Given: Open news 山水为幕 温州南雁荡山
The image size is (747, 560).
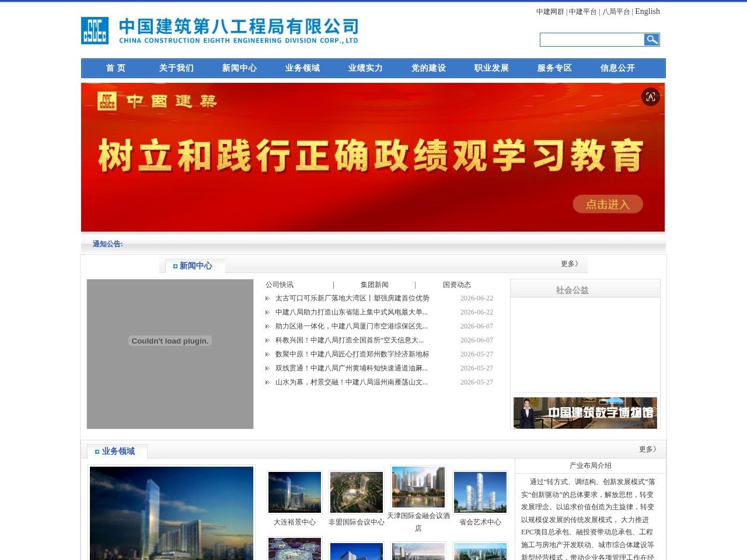Looking at the screenshot, I should point(351,382).
